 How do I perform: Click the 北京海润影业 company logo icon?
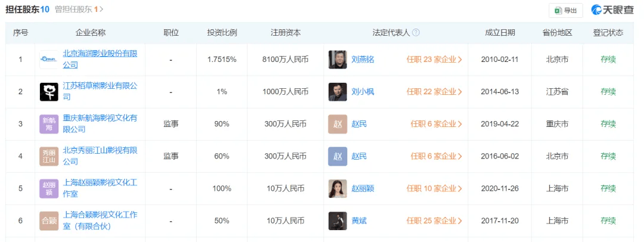click(49, 60)
